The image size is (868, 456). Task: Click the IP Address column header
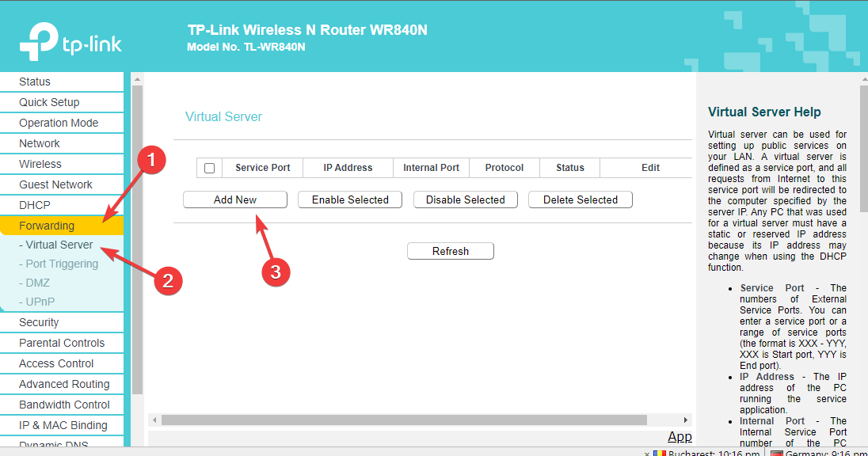point(348,168)
